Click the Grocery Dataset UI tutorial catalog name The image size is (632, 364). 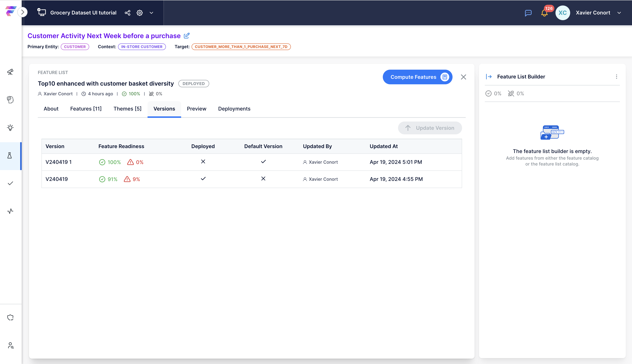[83, 13]
